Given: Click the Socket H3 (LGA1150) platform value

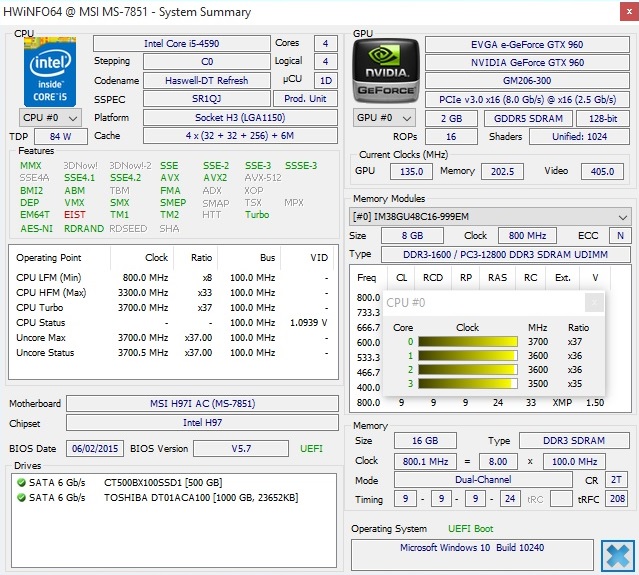Looking at the screenshot, I should coord(240,118).
